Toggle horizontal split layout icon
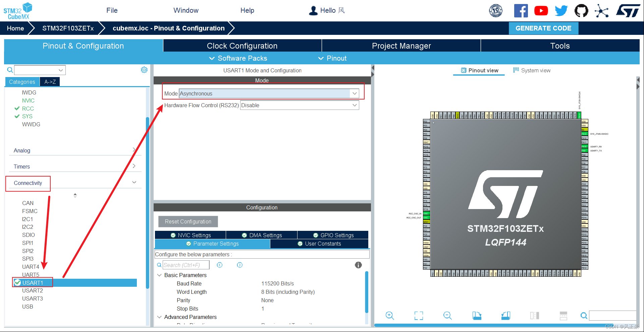Screen dimensions: 644x332 (x=563, y=316)
